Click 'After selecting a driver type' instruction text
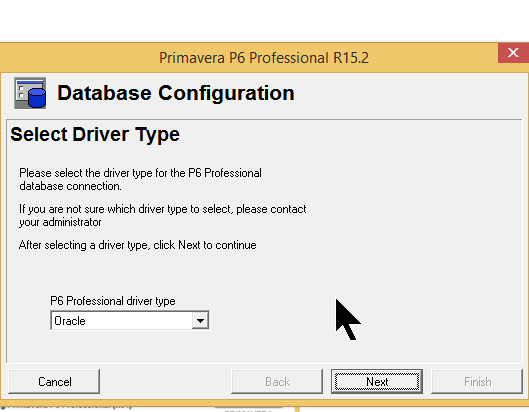529x412 pixels. (x=138, y=245)
